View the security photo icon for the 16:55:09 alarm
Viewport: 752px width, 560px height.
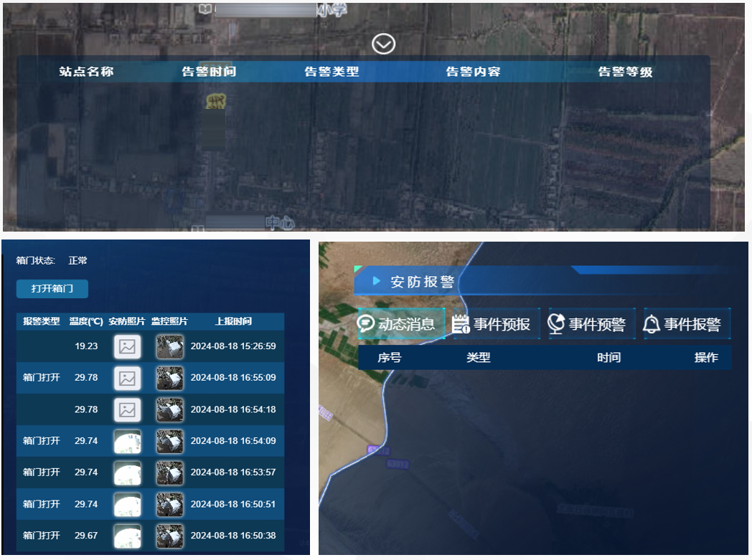pos(127,378)
